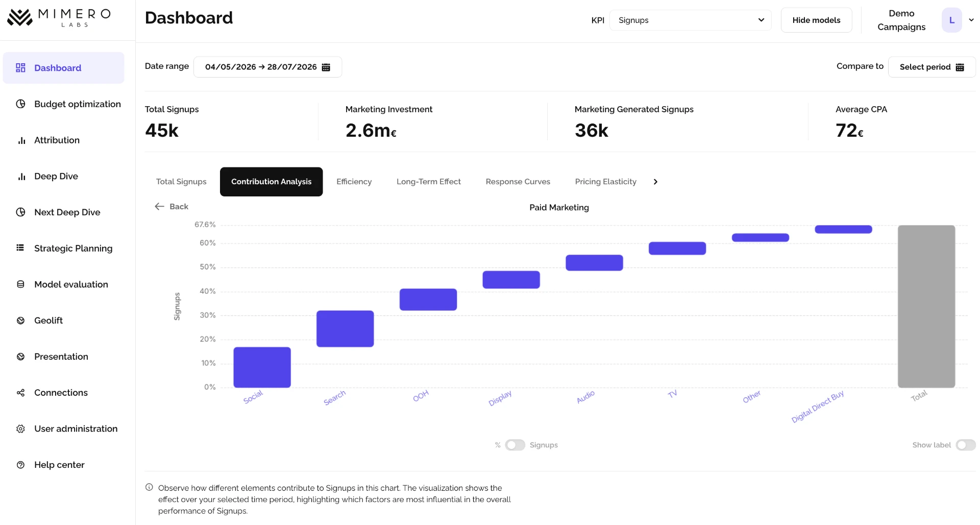Show more tabs with the right chevron

pos(655,182)
